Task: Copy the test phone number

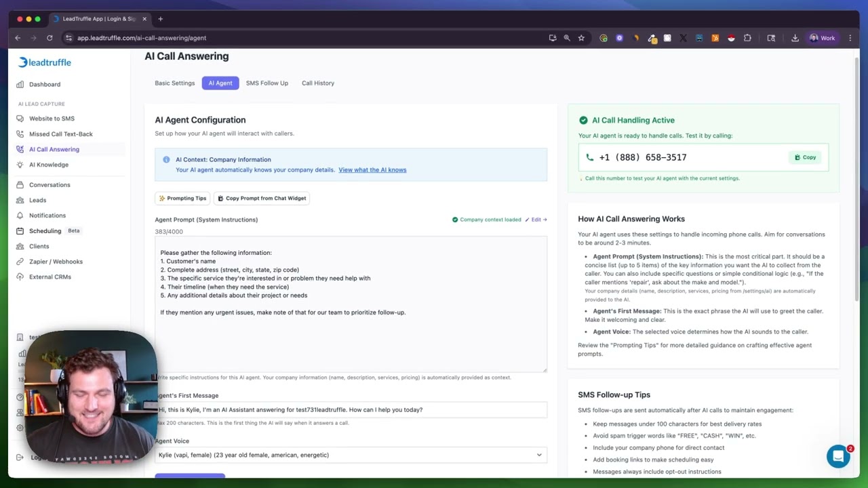Action: point(806,157)
